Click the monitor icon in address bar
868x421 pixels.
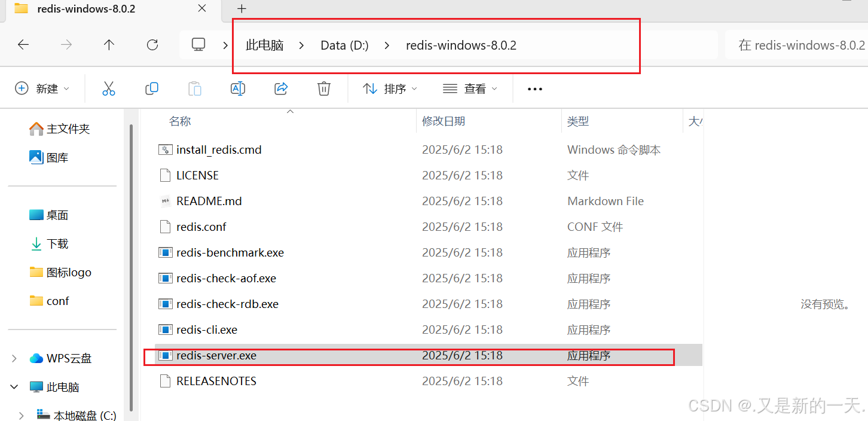(x=198, y=45)
